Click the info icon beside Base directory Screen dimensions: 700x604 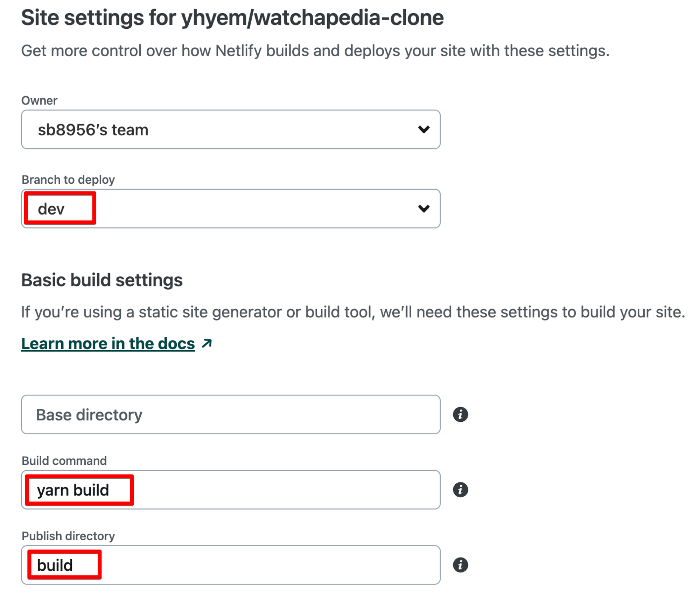460,415
